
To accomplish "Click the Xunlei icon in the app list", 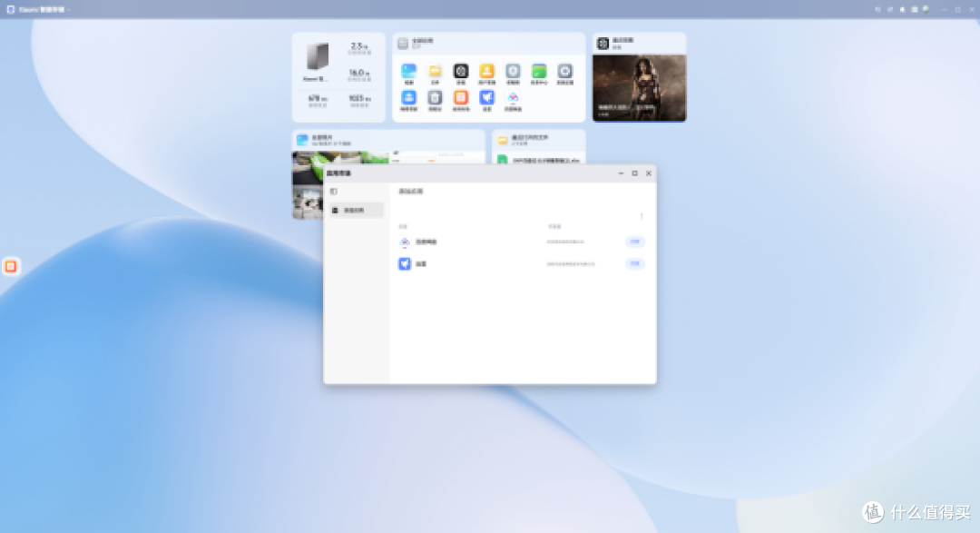I will pyautogui.click(x=405, y=264).
